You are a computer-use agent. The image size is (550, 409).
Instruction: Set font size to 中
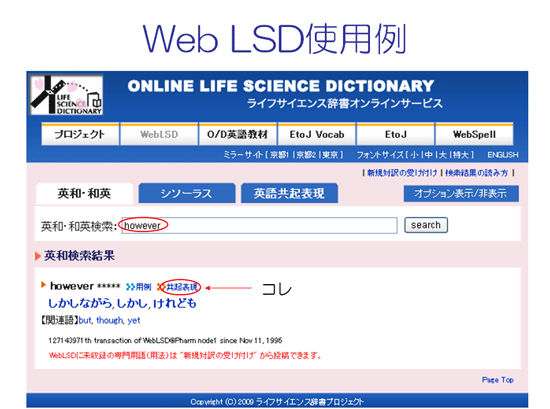point(429,155)
